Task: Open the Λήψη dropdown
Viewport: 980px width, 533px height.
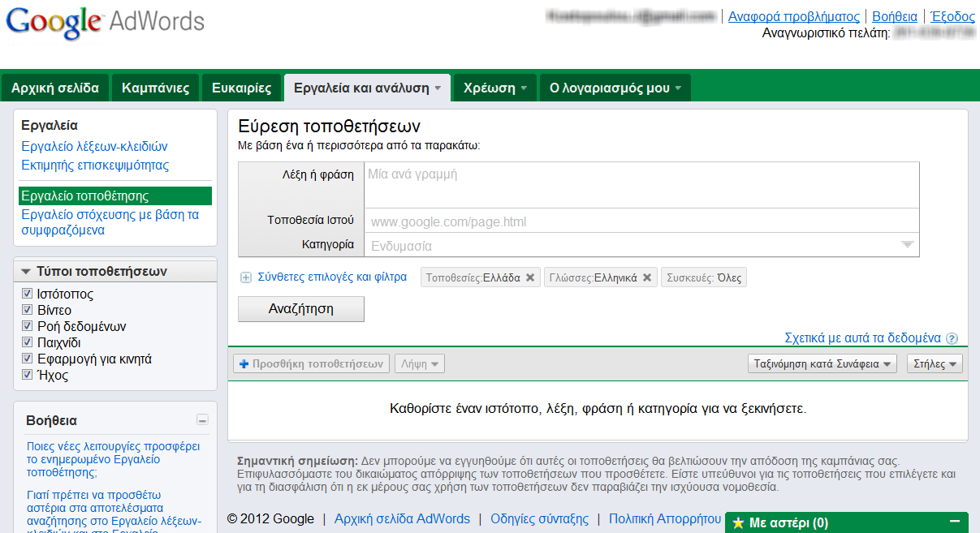Action: point(420,364)
